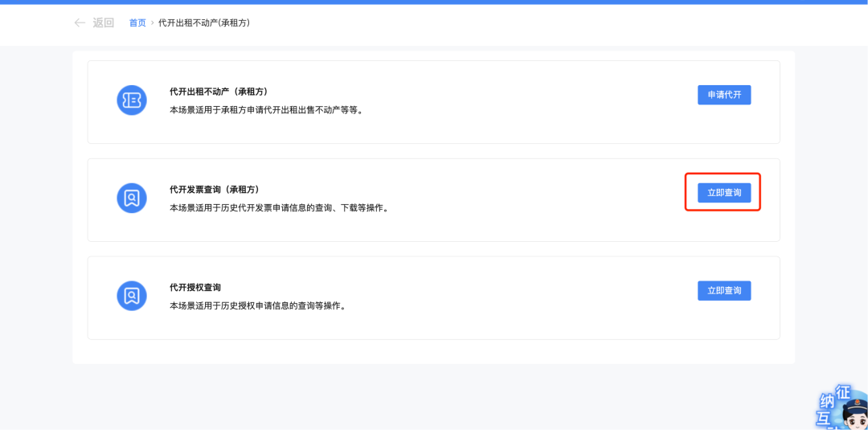Click the search icon beside 代开发票查询
This screenshot has width=868, height=430.
[x=132, y=198]
